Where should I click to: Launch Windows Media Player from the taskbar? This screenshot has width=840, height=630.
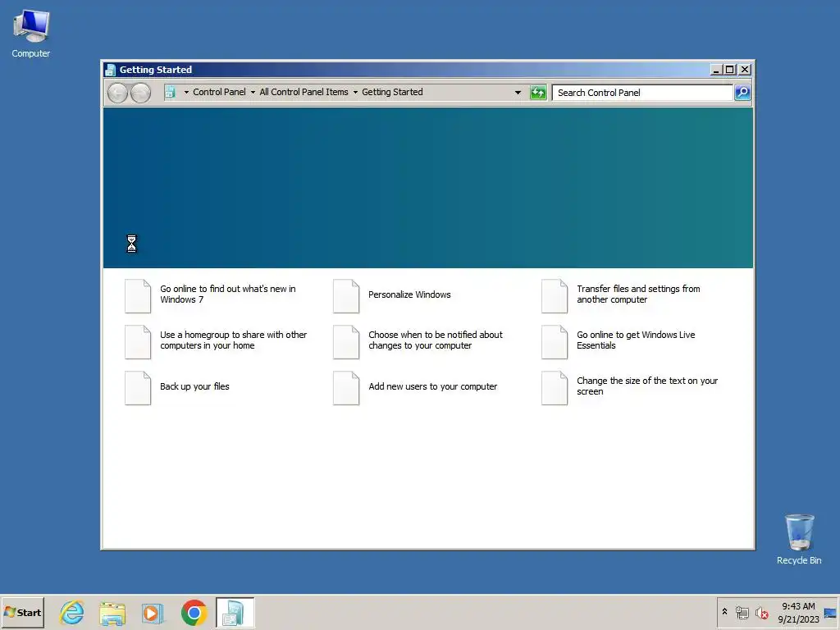click(x=153, y=612)
